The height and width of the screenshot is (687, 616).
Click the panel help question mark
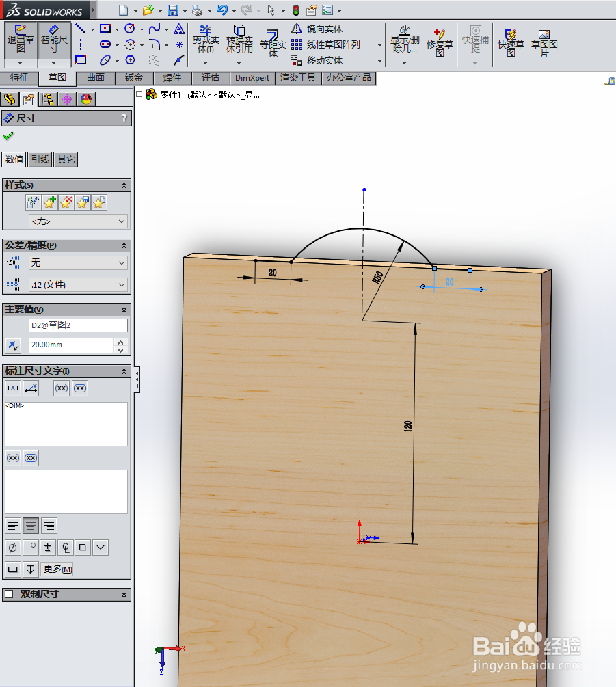click(124, 118)
